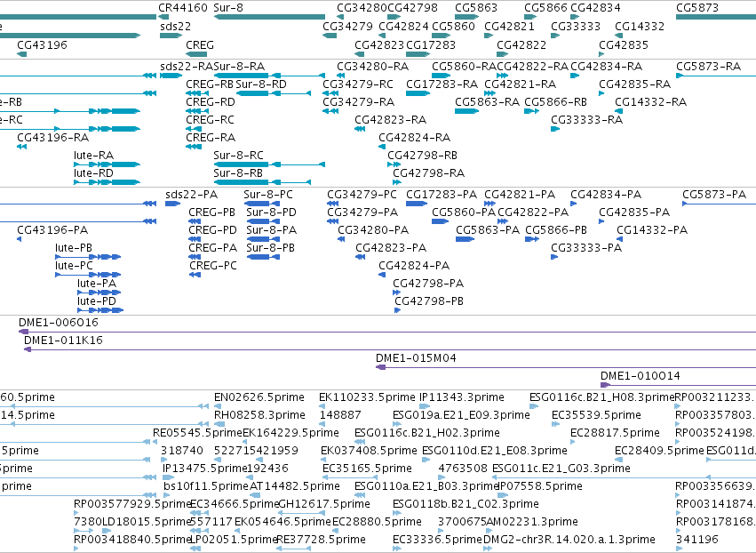Click the CG34279-PC protein label
This screenshot has width=756, height=553.
(362, 195)
